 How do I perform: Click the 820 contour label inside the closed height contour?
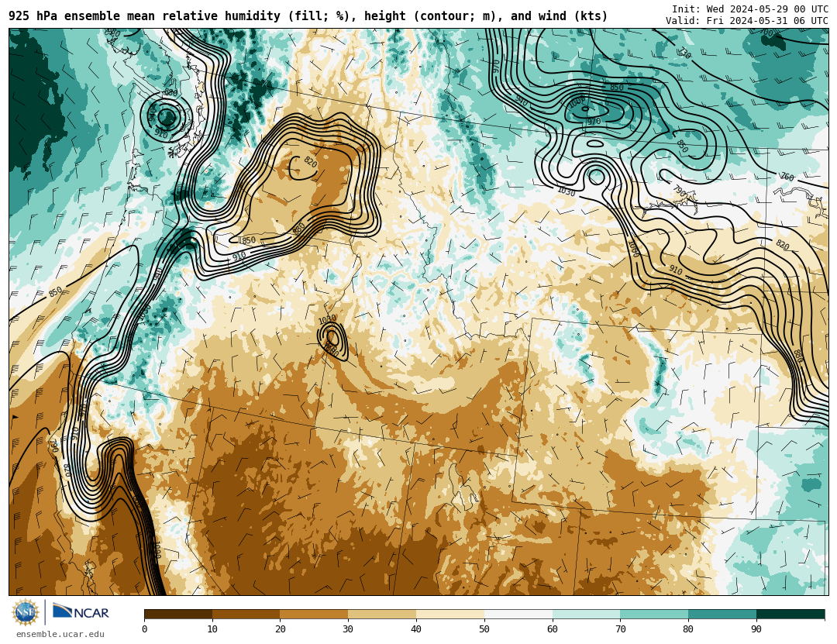311,160
